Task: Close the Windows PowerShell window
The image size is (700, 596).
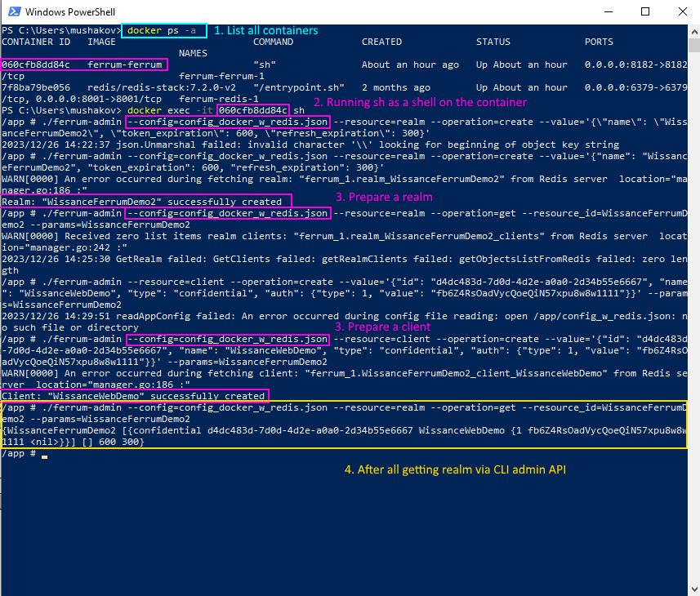Action: pyautogui.click(x=683, y=11)
